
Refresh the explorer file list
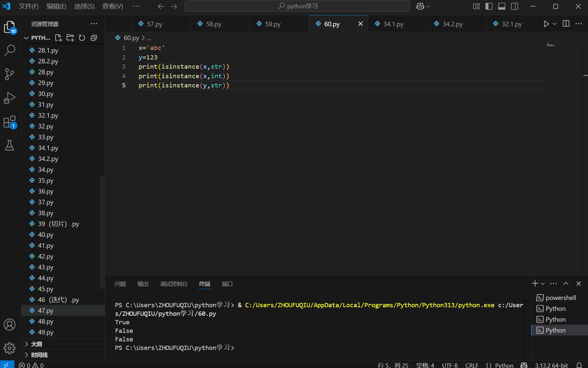pos(82,38)
